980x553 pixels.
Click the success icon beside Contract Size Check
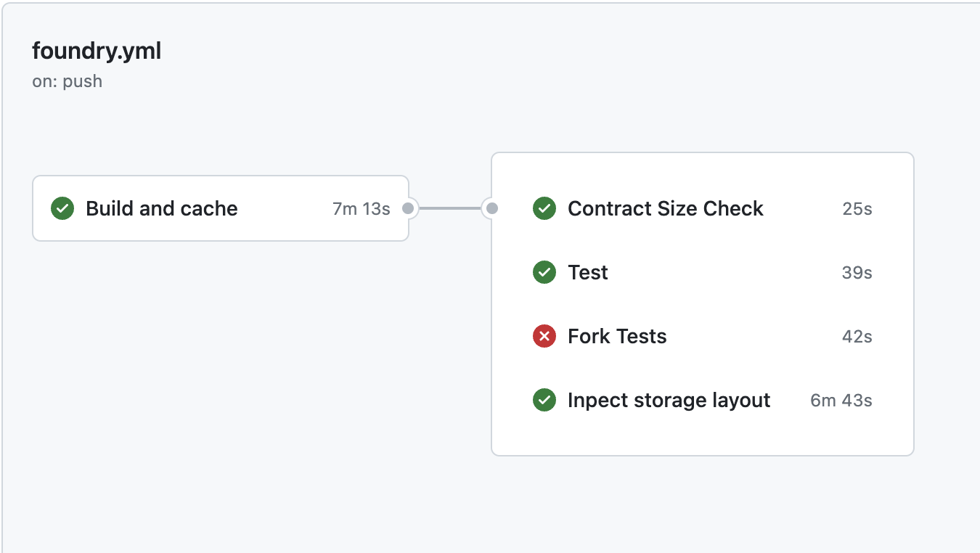tap(544, 208)
